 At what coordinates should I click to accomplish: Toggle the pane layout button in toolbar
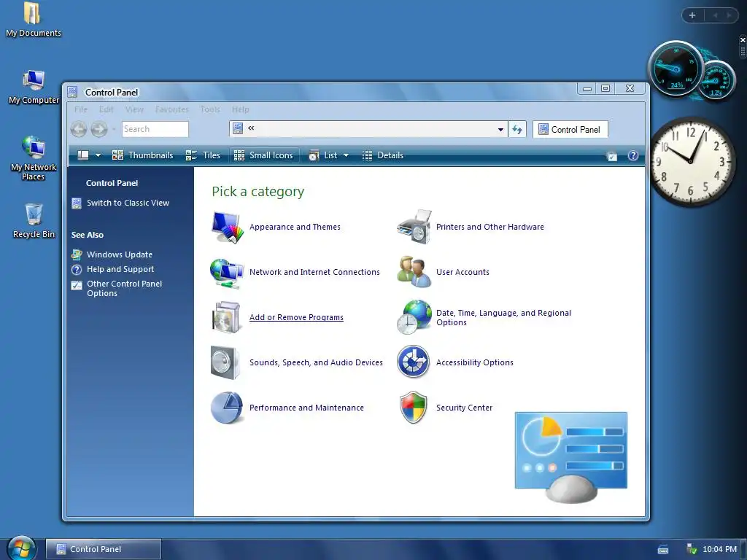coord(83,155)
